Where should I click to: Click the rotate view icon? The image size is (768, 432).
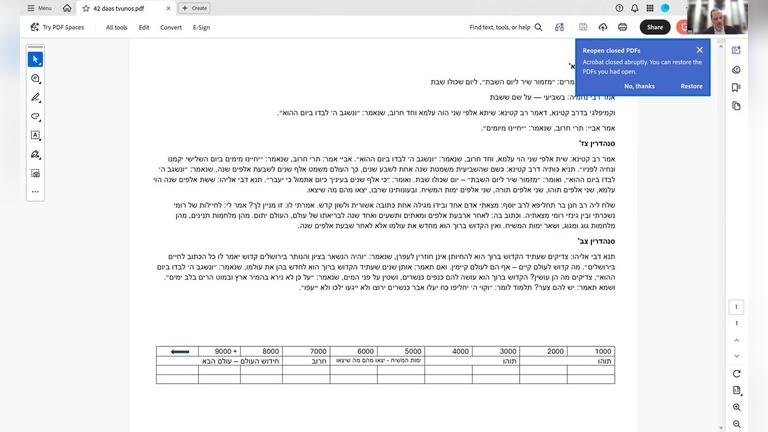pyautogui.click(x=736, y=374)
